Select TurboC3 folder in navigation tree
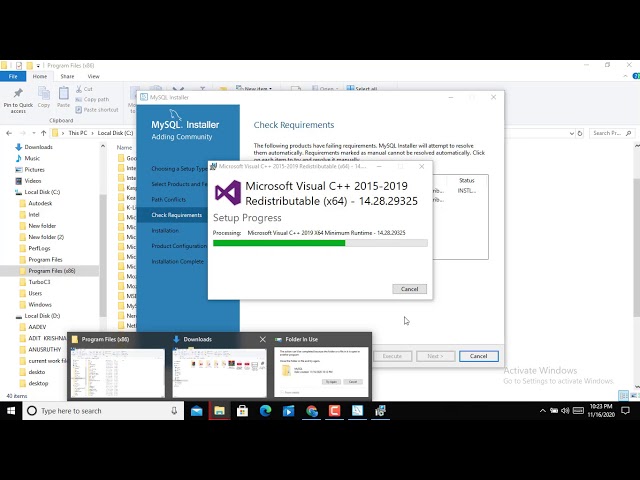This screenshot has width=640, height=480. coord(39,282)
